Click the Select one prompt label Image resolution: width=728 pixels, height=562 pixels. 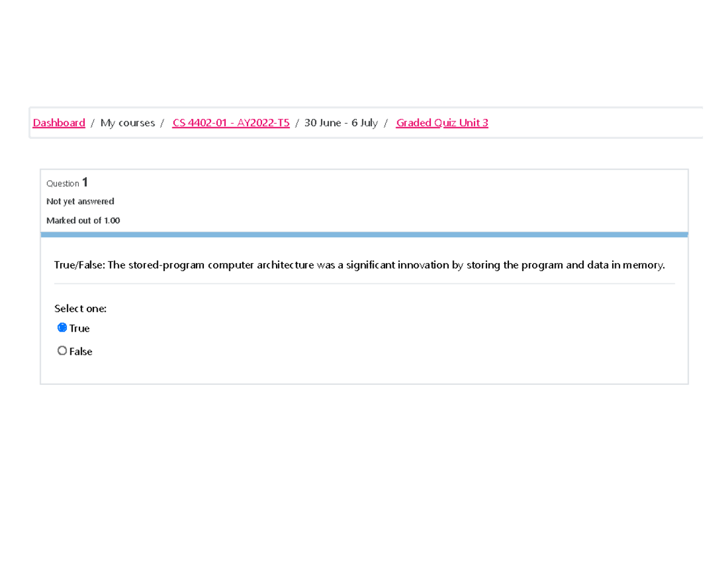click(x=80, y=308)
